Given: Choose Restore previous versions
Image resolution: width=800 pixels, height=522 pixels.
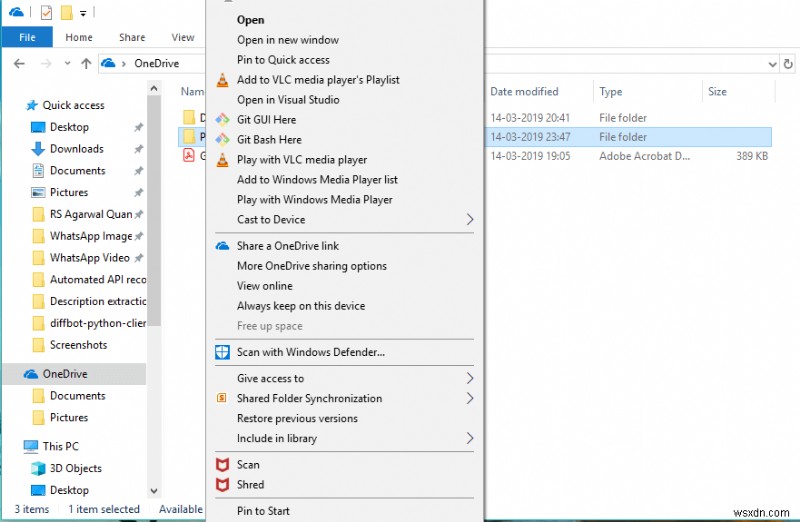Looking at the screenshot, I should coord(345,418).
